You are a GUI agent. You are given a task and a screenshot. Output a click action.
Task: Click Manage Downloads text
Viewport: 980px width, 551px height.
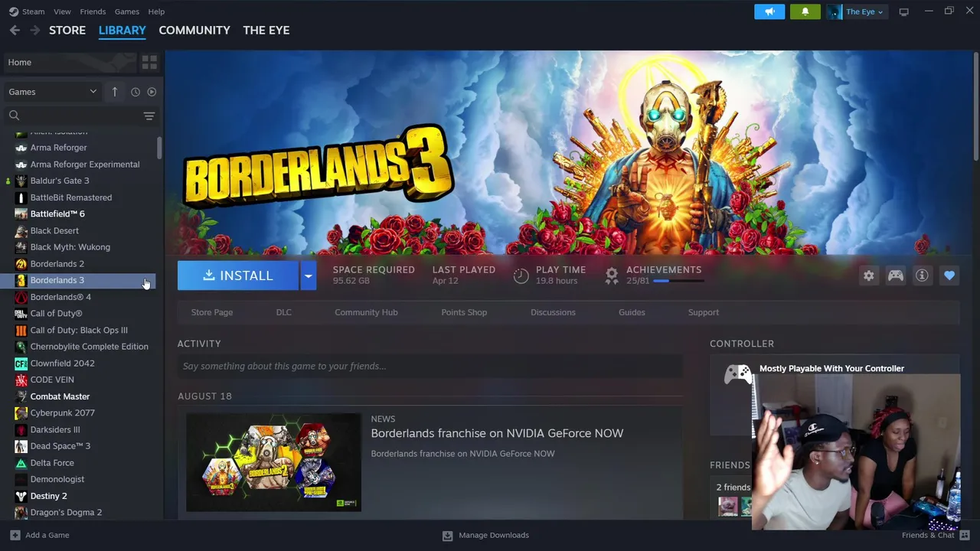pos(494,535)
